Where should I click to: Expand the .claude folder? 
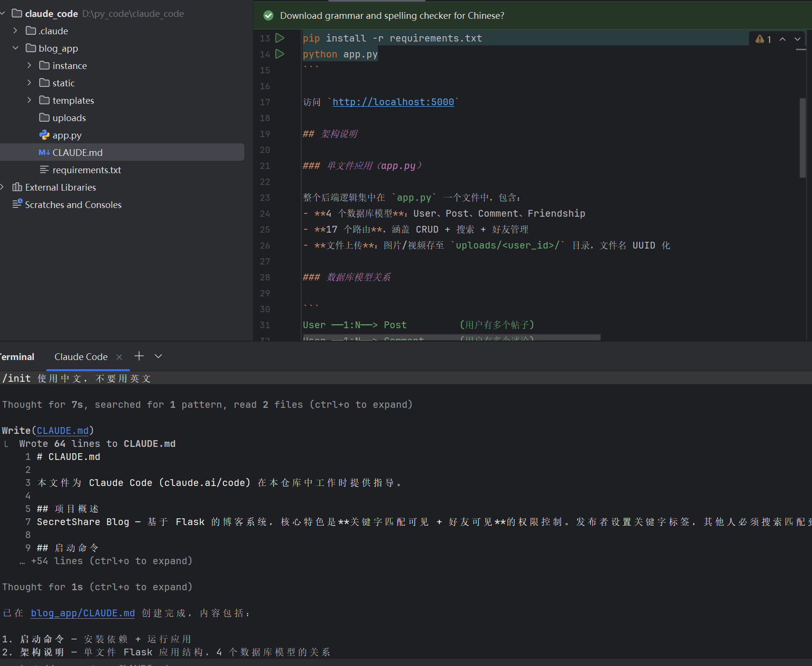pyautogui.click(x=15, y=31)
